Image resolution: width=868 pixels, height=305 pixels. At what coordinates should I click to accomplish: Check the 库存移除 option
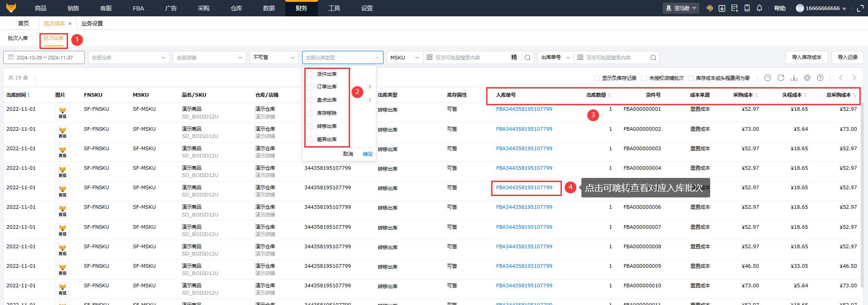[311, 113]
